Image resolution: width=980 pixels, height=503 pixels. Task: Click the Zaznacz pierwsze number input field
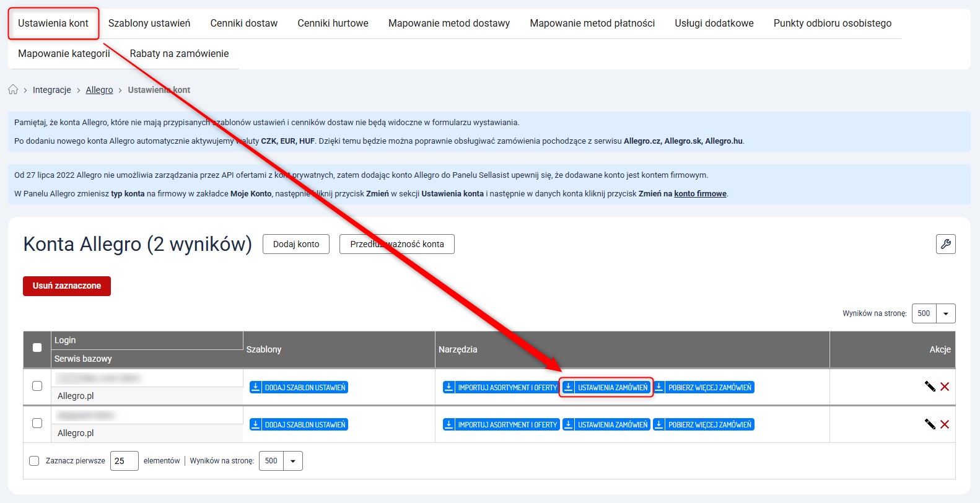(124, 461)
